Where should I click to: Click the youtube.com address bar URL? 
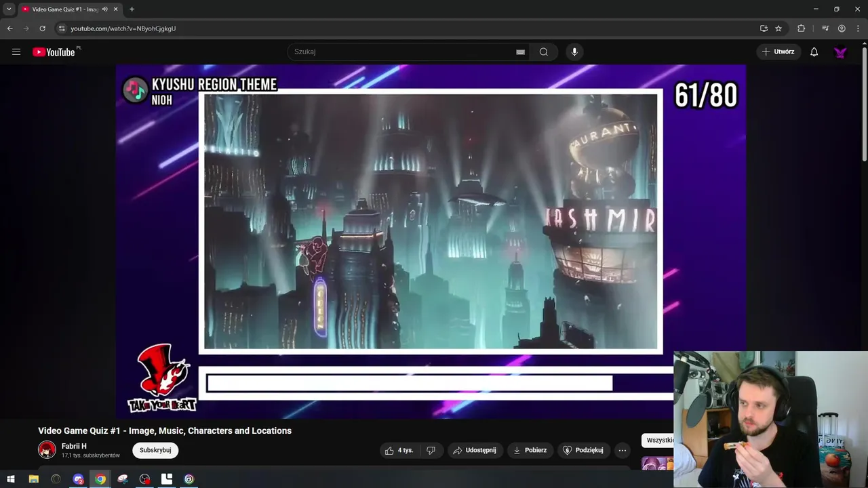(123, 28)
